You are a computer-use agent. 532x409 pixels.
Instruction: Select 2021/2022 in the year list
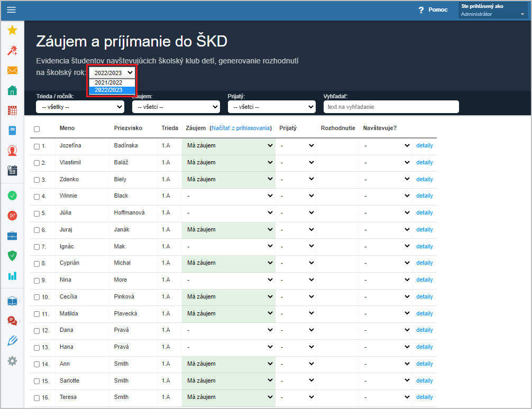coord(112,82)
